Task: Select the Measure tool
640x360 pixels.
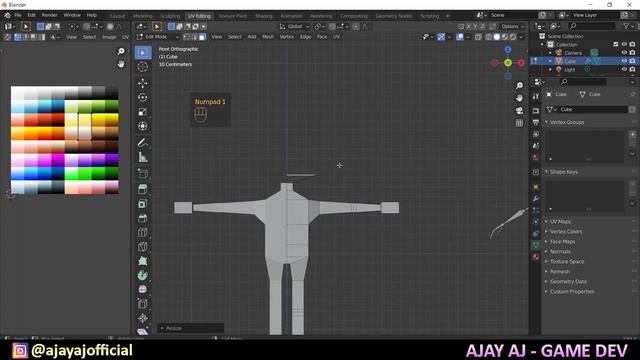Action: pyautogui.click(x=143, y=157)
